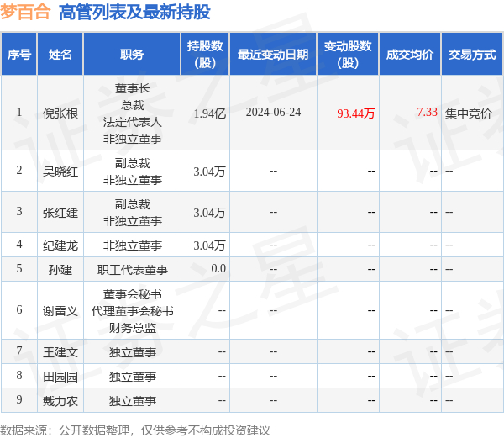Click the 法定代表人 position text
This screenshot has height=438, width=504.
pyautogui.click(x=133, y=122)
